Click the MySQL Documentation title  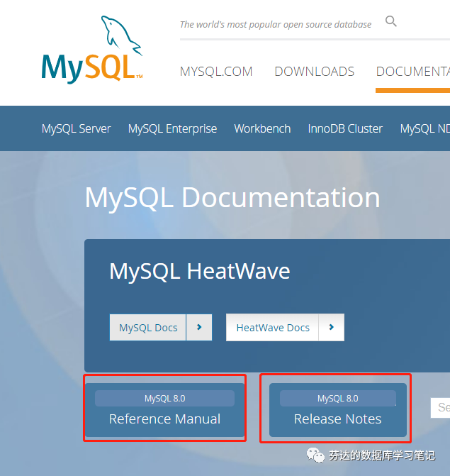(232, 198)
